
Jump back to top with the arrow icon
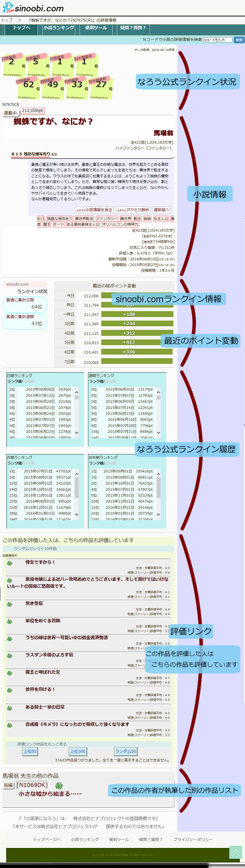[x=235, y=853]
